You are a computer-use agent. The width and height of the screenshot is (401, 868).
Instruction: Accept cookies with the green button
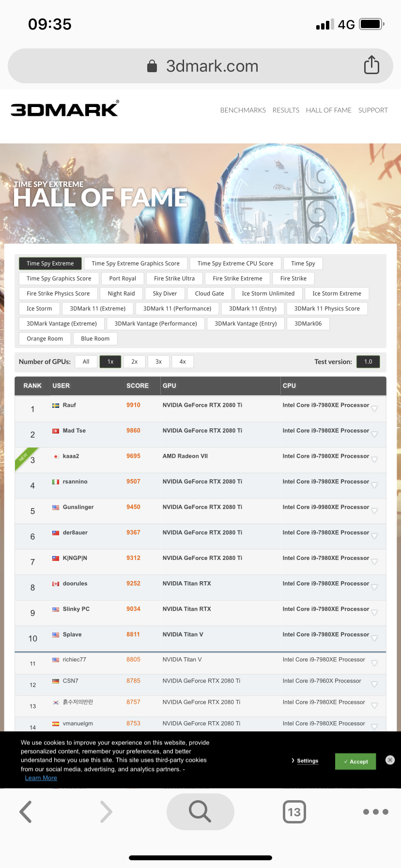(x=356, y=761)
